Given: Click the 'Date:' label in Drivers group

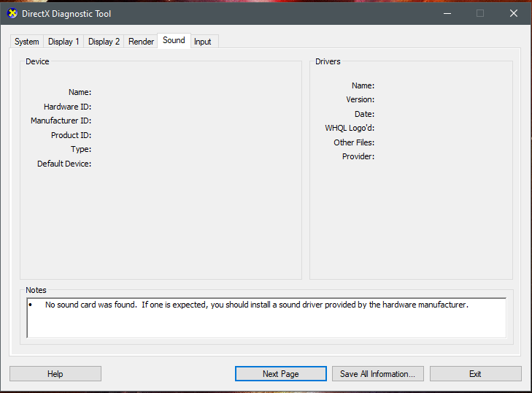Looking at the screenshot, I should (365, 114).
